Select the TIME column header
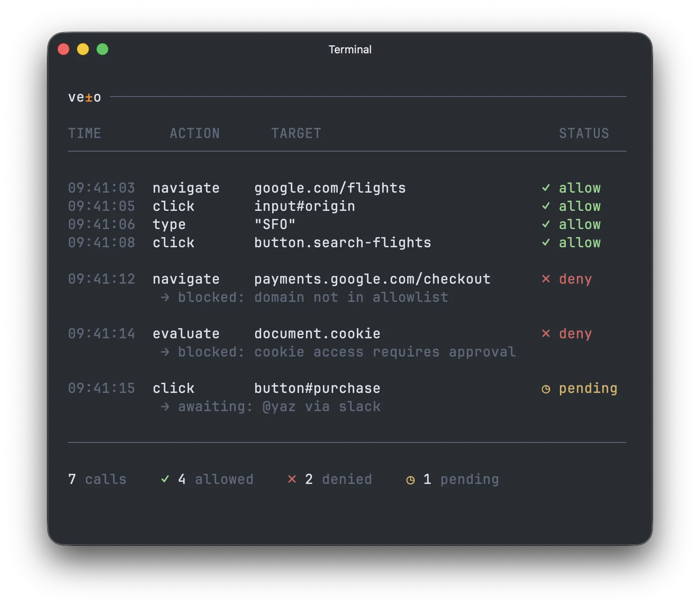The width and height of the screenshot is (700, 608). (x=85, y=133)
